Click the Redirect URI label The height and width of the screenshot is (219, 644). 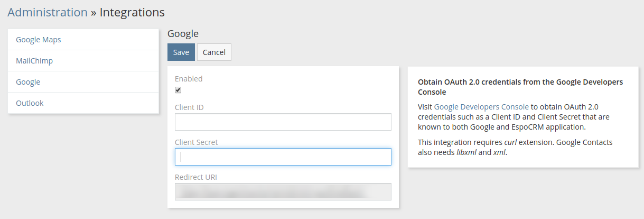click(x=196, y=177)
